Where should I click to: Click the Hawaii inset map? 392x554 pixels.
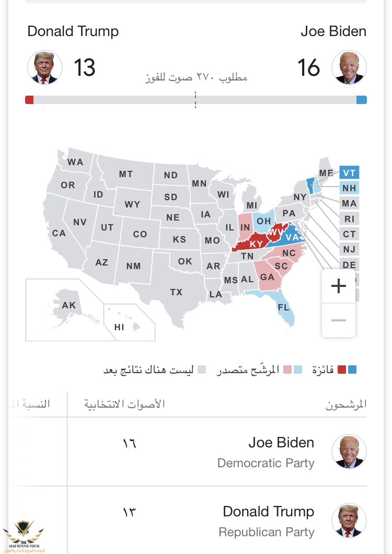click(130, 322)
